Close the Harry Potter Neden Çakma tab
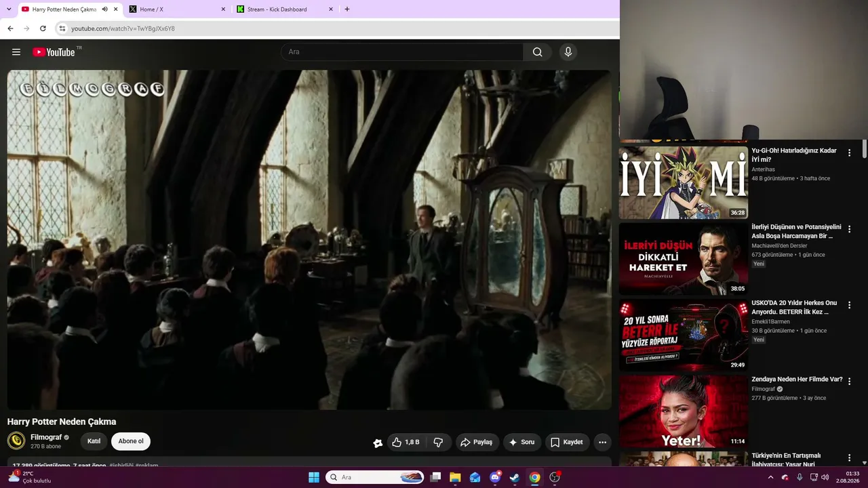 tap(115, 9)
